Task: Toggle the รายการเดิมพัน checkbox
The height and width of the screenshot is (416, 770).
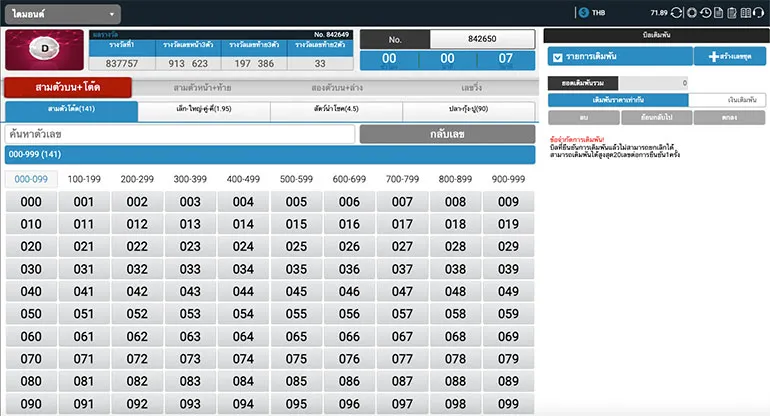Action: pyautogui.click(x=558, y=58)
